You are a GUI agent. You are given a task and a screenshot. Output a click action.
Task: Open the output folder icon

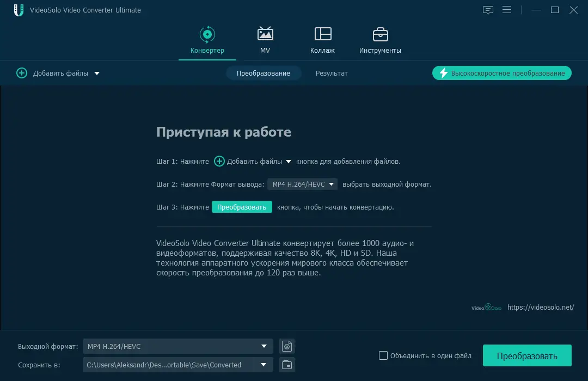point(287,365)
